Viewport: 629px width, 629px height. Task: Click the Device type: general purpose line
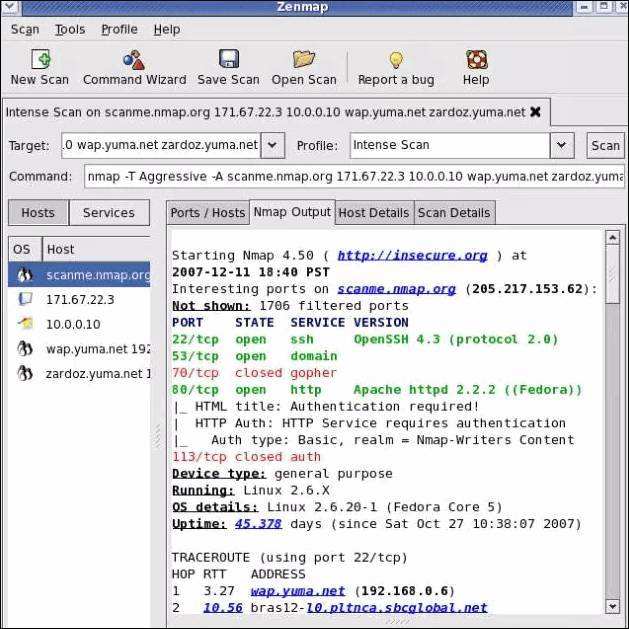click(282, 473)
